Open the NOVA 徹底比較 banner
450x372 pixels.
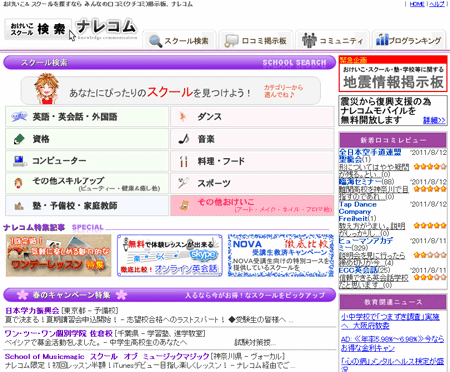[281, 256]
